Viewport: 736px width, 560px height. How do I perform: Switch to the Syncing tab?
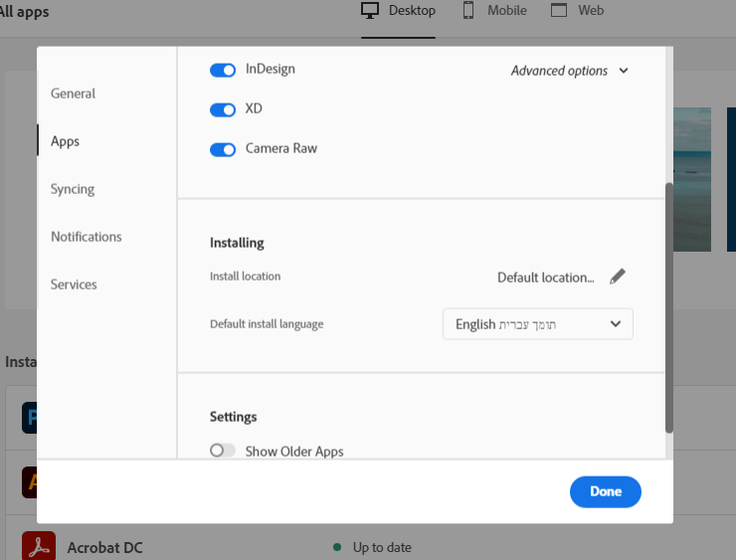[73, 189]
